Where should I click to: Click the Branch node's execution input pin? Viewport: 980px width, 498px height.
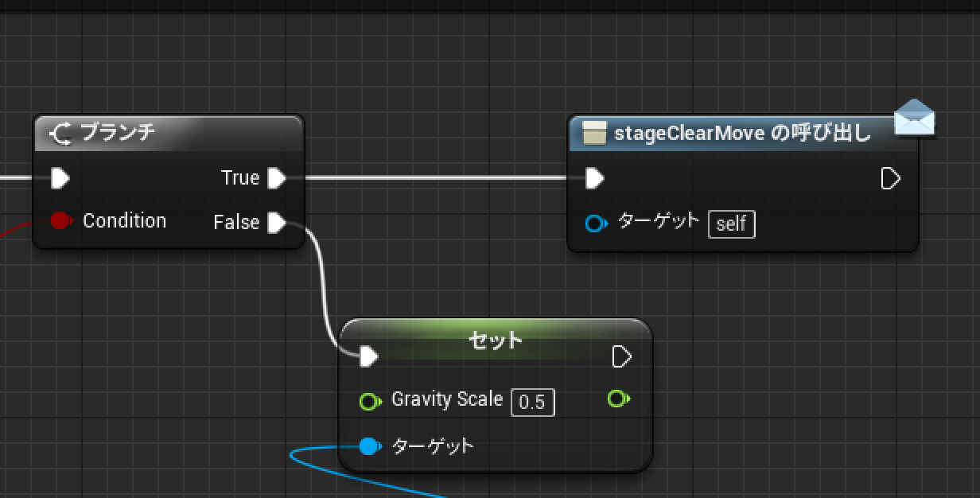pos(60,178)
